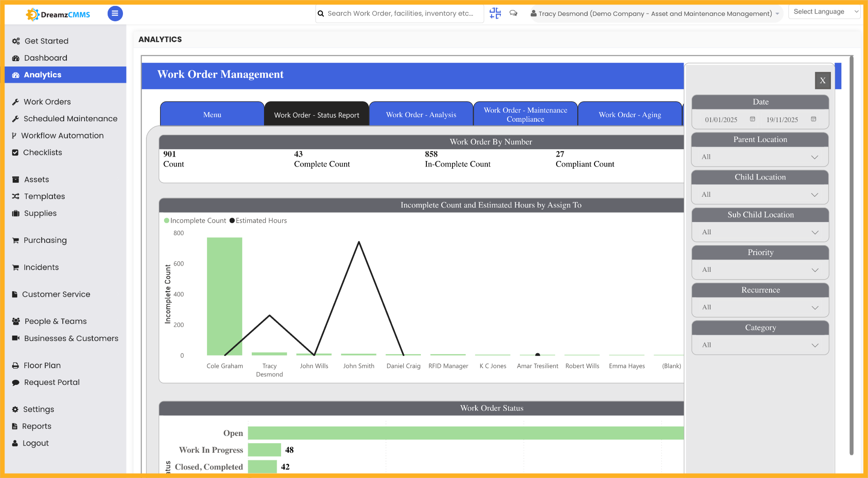Click the Templates shuffle icon
Screen dimensions: 868x478
click(16, 196)
